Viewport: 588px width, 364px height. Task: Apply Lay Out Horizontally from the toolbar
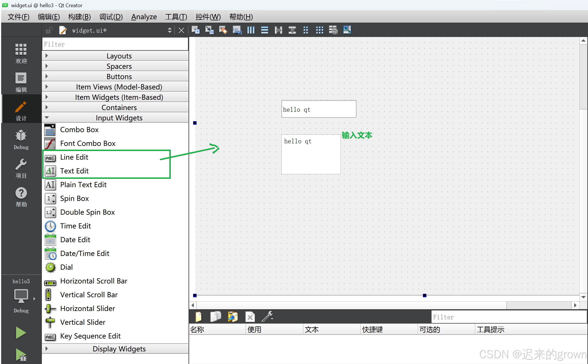[x=251, y=30]
